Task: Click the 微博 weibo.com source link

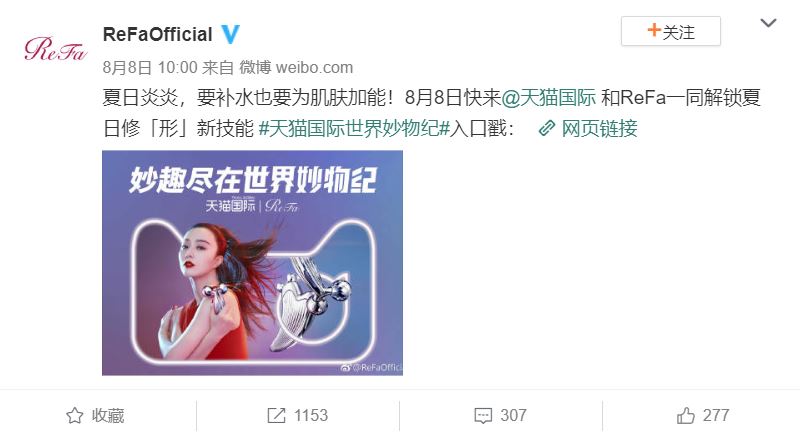Action: click(x=296, y=67)
